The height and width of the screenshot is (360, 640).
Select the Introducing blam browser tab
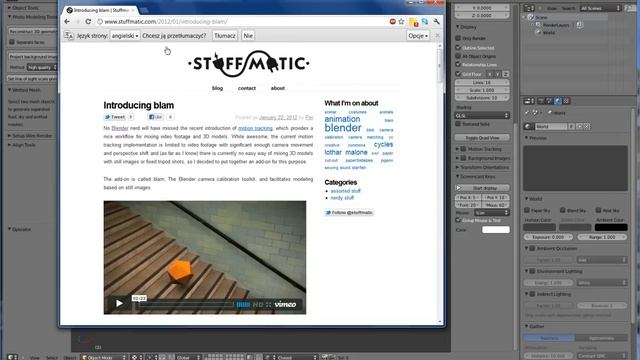click(x=101, y=10)
